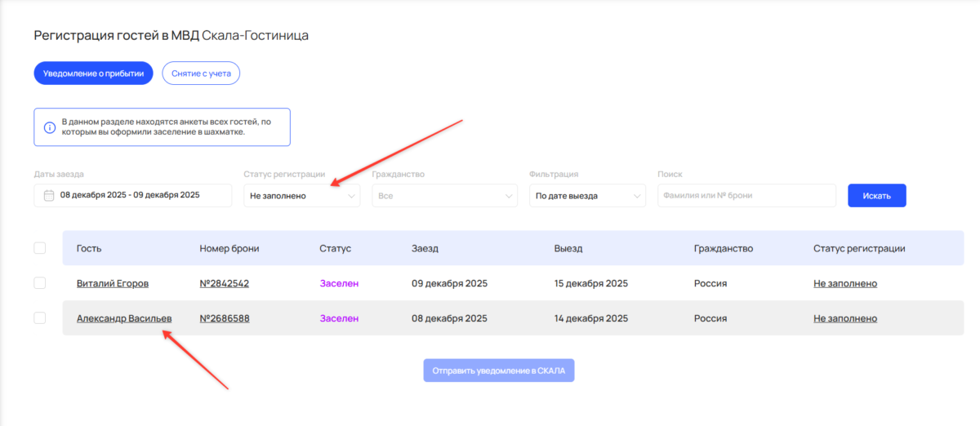Click the Даты заезда date range field
Viewport: 980px width, 426px height.
pyautogui.click(x=132, y=196)
